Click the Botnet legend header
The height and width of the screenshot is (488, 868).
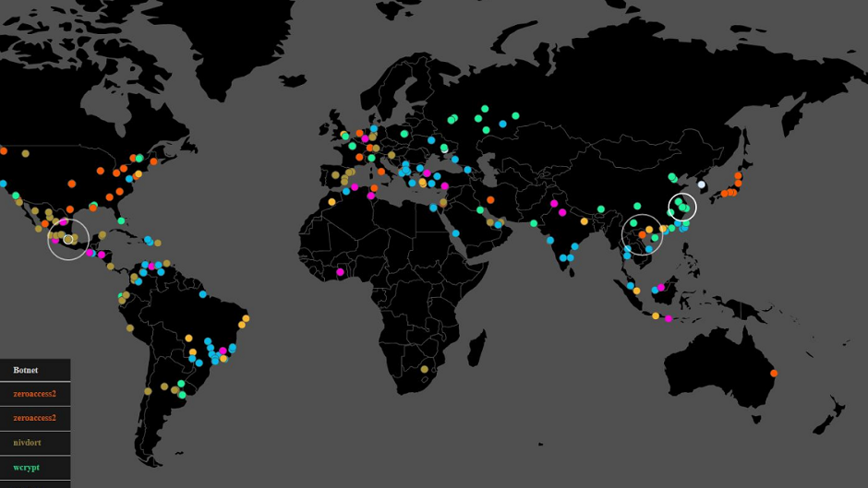click(26, 370)
